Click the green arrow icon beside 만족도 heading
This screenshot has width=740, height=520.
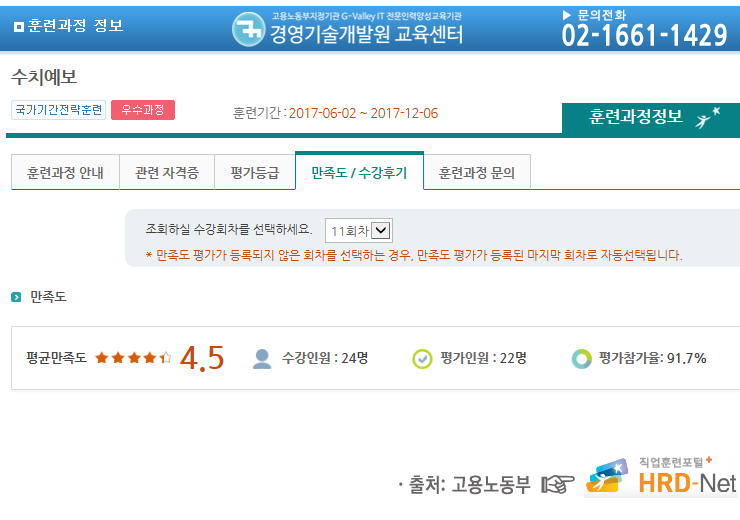(x=16, y=297)
